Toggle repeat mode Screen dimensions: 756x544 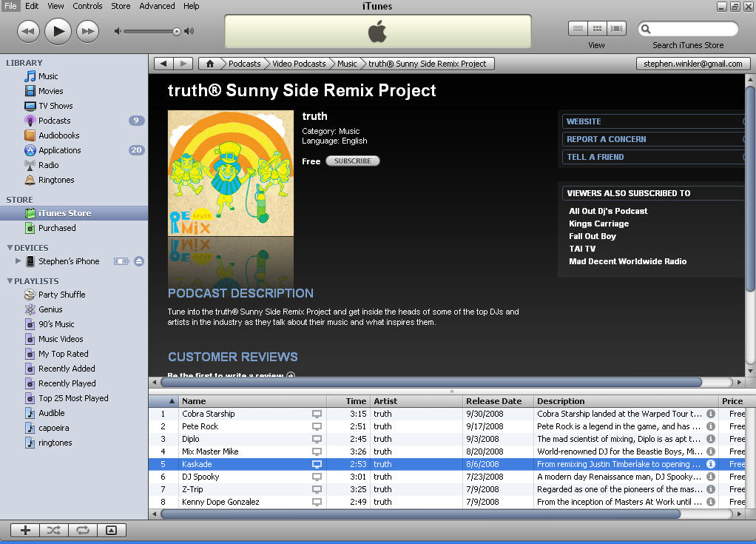click(x=83, y=531)
